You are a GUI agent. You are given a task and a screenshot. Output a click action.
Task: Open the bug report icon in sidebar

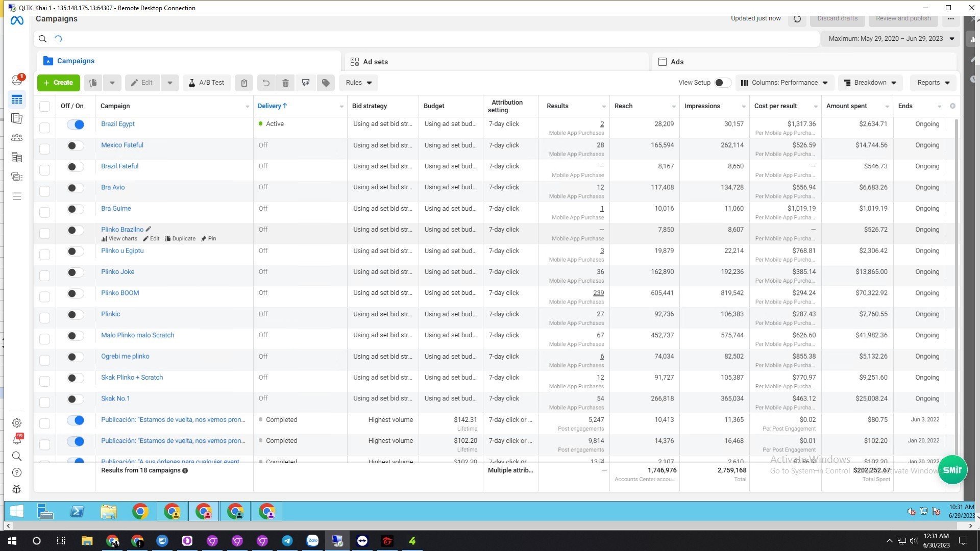[x=17, y=490]
